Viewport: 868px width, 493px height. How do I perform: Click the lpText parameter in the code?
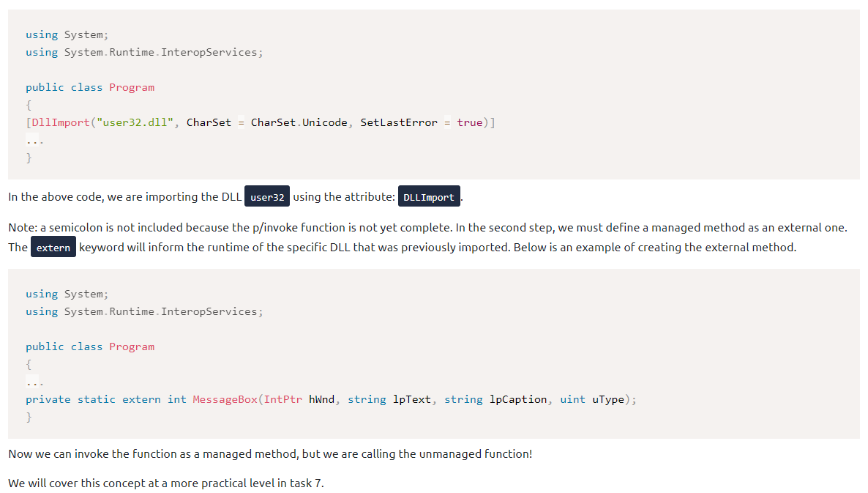pyautogui.click(x=411, y=399)
